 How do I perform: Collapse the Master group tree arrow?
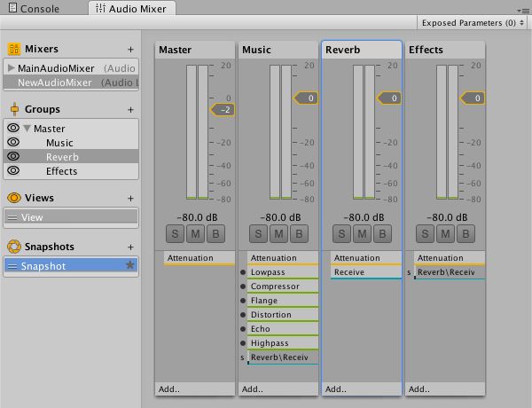(27, 129)
